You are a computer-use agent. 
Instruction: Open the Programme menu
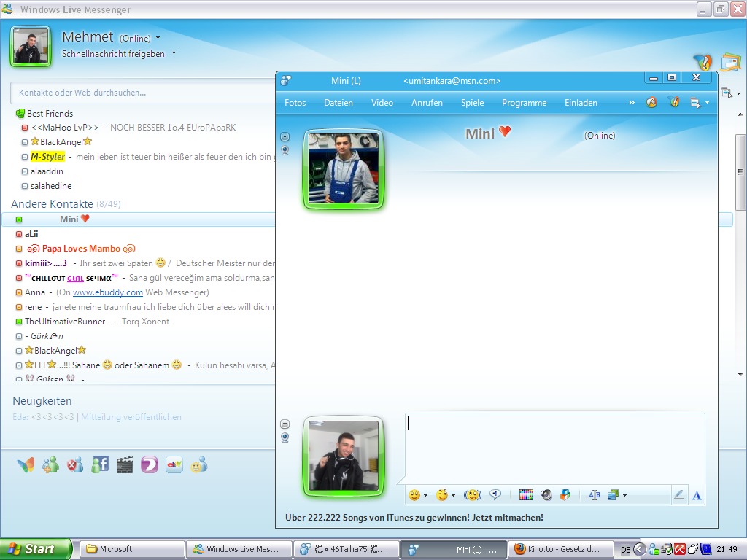524,102
